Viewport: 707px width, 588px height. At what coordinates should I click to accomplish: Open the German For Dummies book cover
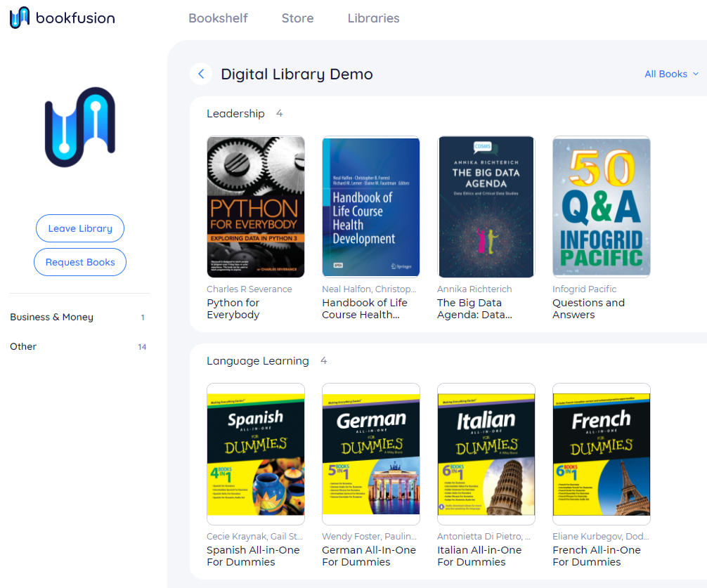(370, 455)
